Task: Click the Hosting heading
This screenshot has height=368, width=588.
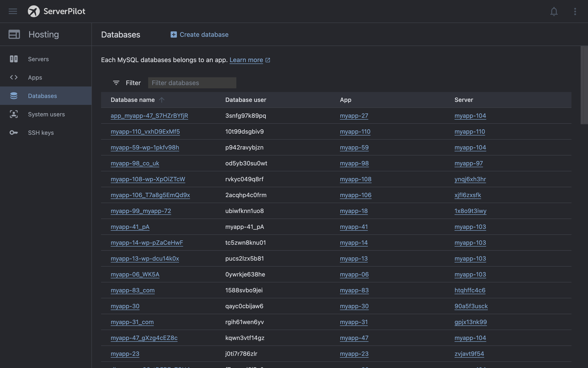Action: [44, 34]
